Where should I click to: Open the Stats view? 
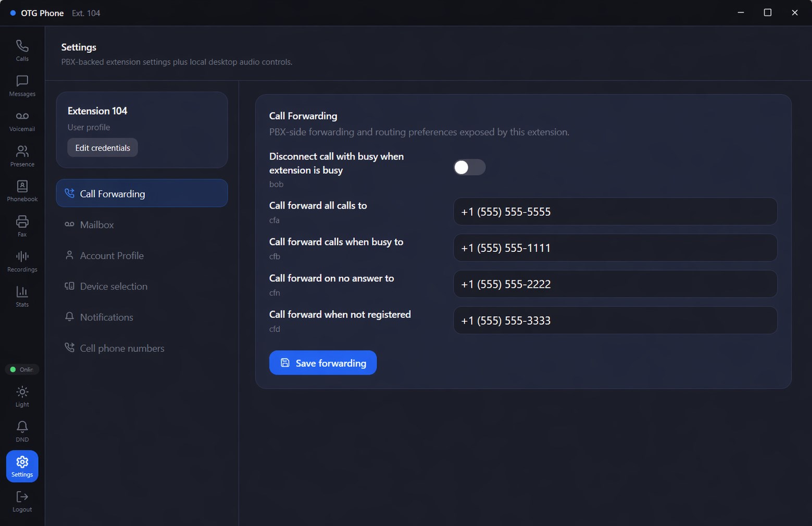(x=22, y=296)
